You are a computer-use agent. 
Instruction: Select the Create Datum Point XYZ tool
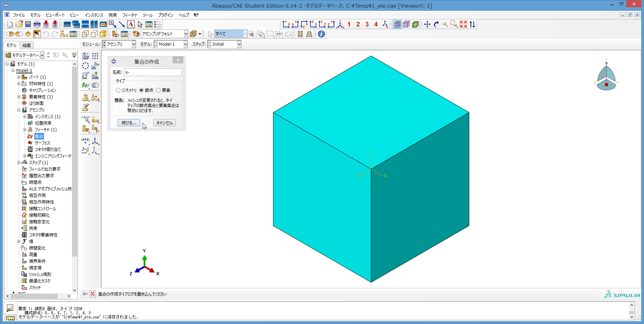(x=85, y=141)
